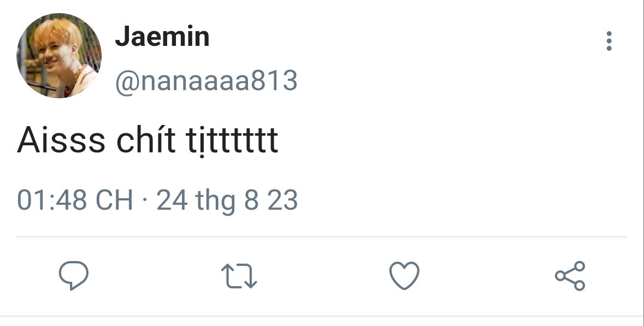Click the 01:48 CH timestamp

75,200
